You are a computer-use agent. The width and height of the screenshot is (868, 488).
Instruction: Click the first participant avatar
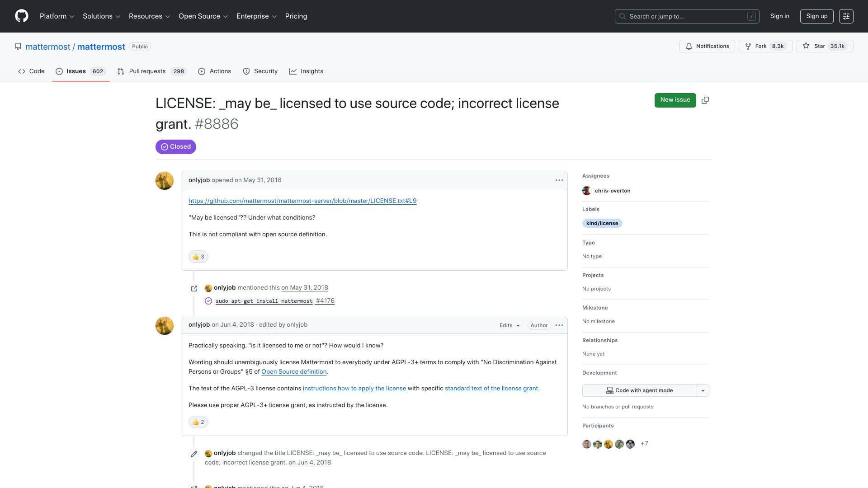pyautogui.click(x=587, y=444)
